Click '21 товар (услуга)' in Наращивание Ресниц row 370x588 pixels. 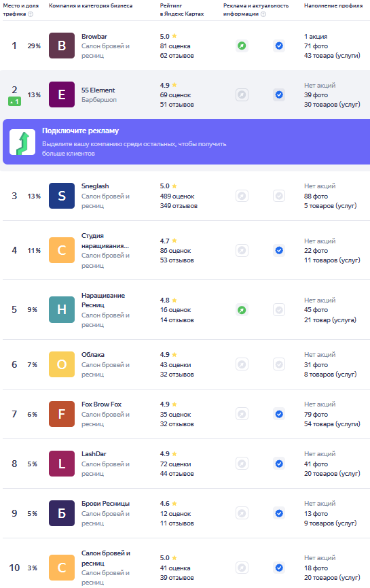pyautogui.click(x=331, y=320)
